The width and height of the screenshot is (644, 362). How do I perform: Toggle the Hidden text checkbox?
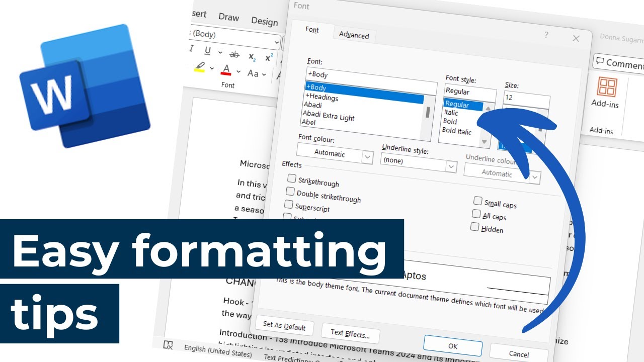[x=474, y=227]
